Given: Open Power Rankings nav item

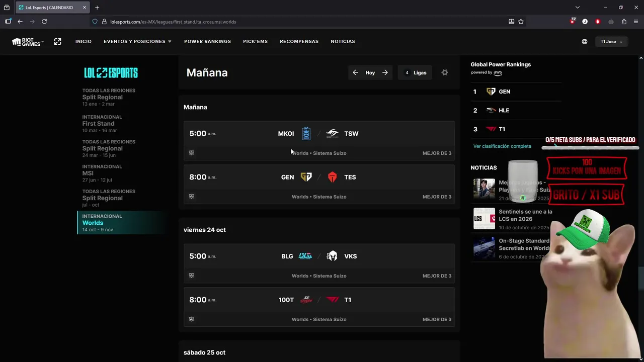Looking at the screenshot, I should point(207,41).
